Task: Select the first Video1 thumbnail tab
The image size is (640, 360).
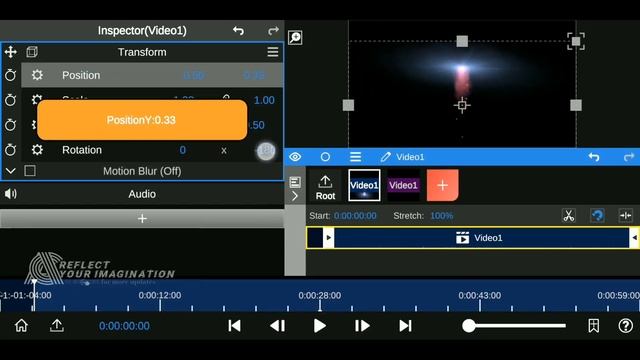Action: (x=364, y=185)
